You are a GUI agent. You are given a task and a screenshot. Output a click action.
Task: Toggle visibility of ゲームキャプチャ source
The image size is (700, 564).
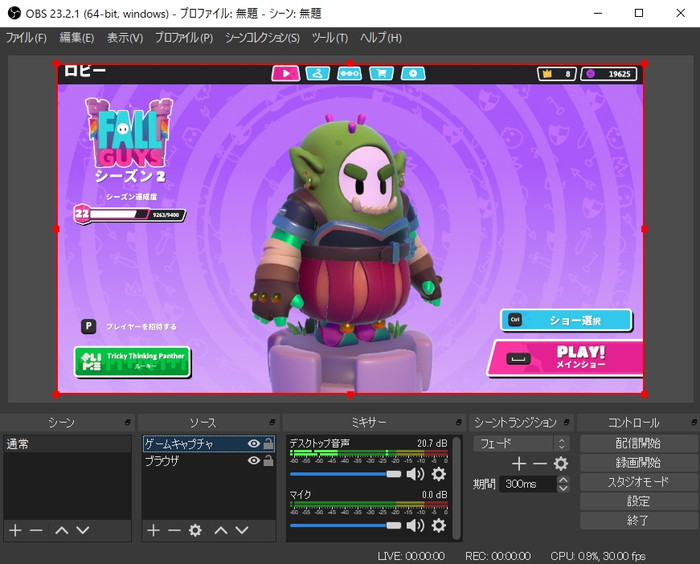(253, 443)
